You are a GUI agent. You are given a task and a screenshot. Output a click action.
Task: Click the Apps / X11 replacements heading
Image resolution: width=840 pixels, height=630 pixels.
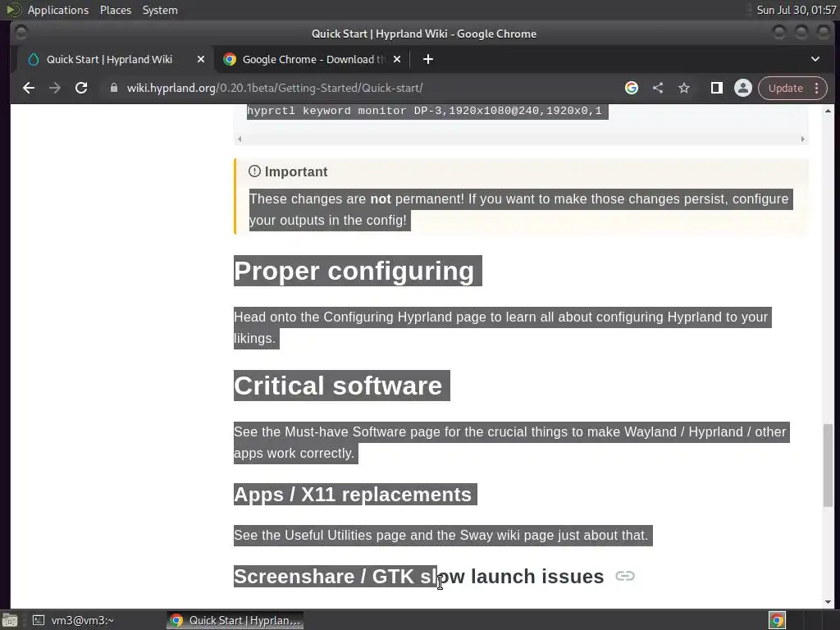click(353, 495)
